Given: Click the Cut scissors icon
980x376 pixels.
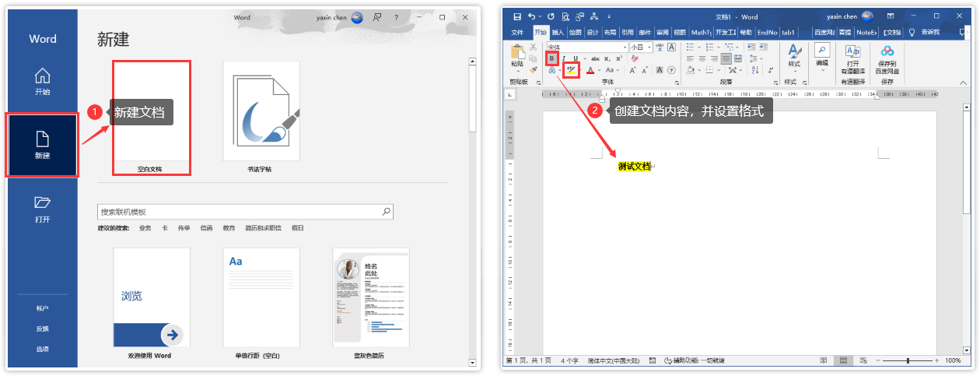Looking at the screenshot, I should (x=533, y=47).
